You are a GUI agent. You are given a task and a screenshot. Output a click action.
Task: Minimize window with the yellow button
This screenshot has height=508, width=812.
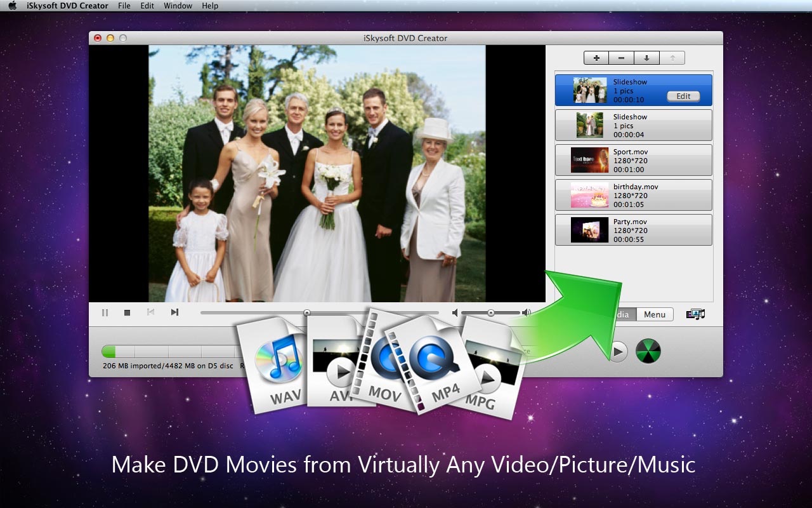110,38
